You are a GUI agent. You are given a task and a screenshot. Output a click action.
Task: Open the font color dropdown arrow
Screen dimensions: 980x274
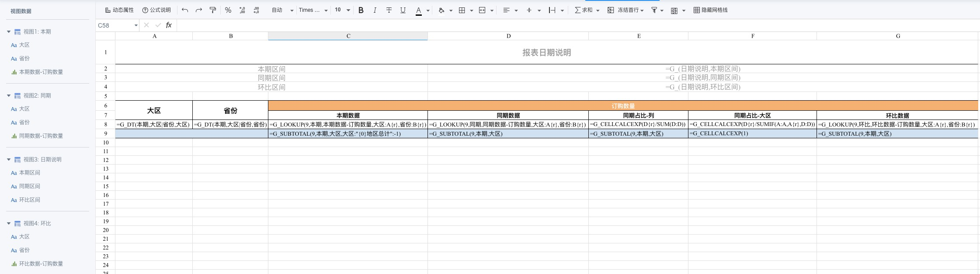[428, 11]
